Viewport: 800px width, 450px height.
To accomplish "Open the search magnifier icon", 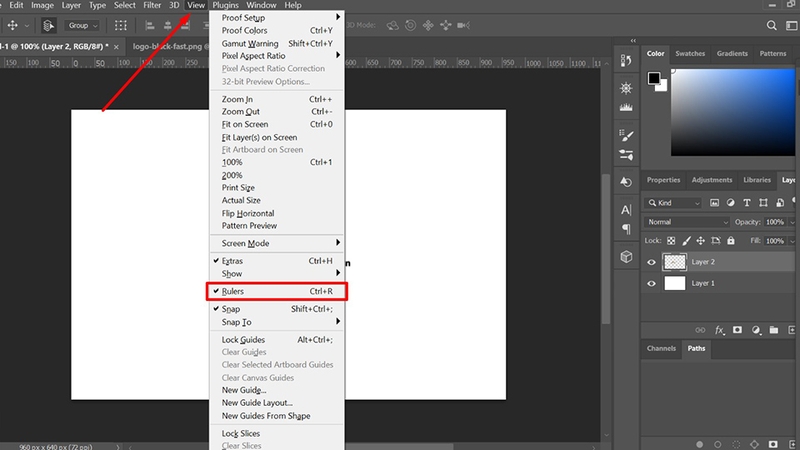I will coord(771,25).
